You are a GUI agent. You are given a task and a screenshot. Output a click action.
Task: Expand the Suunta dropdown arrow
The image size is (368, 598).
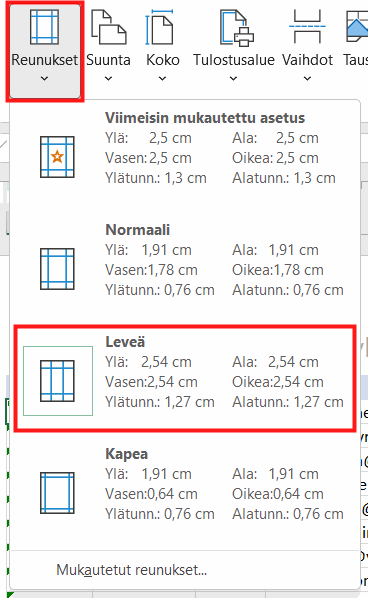click(x=108, y=79)
